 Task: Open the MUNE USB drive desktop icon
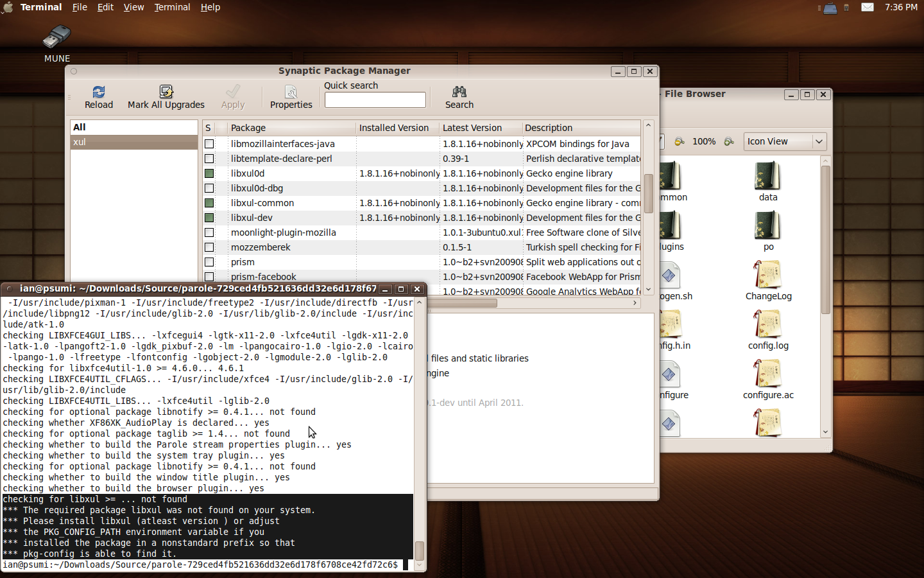pos(57,37)
